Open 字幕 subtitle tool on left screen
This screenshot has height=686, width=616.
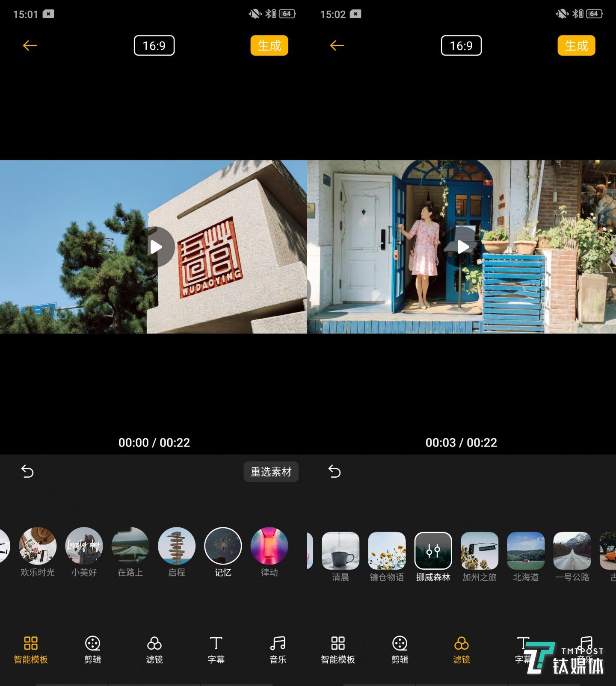(216, 649)
